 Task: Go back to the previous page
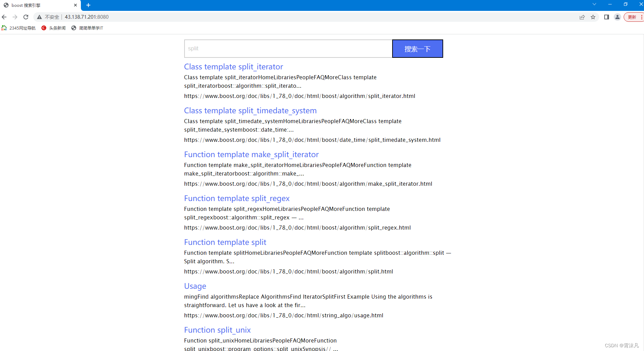pyautogui.click(x=4, y=17)
